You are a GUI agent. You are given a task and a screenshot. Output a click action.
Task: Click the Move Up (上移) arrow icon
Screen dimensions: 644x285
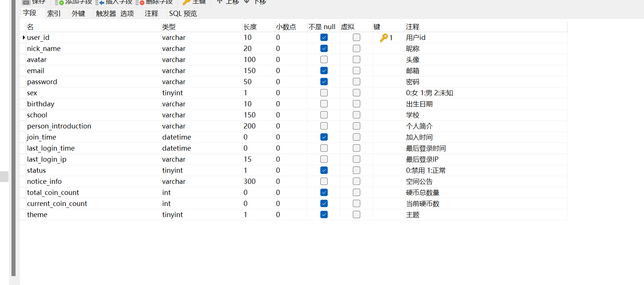219,2
